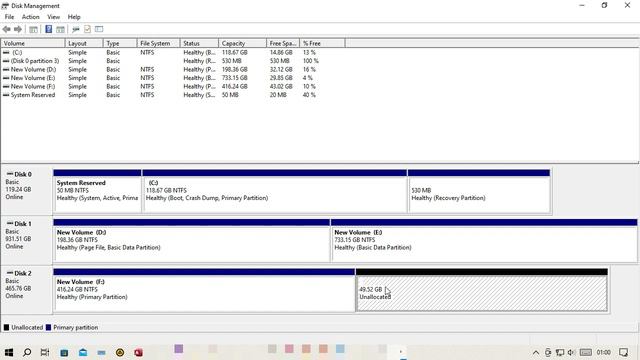This screenshot has height=360, width=640.
Task: Open the Action menu
Action: [31, 17]
